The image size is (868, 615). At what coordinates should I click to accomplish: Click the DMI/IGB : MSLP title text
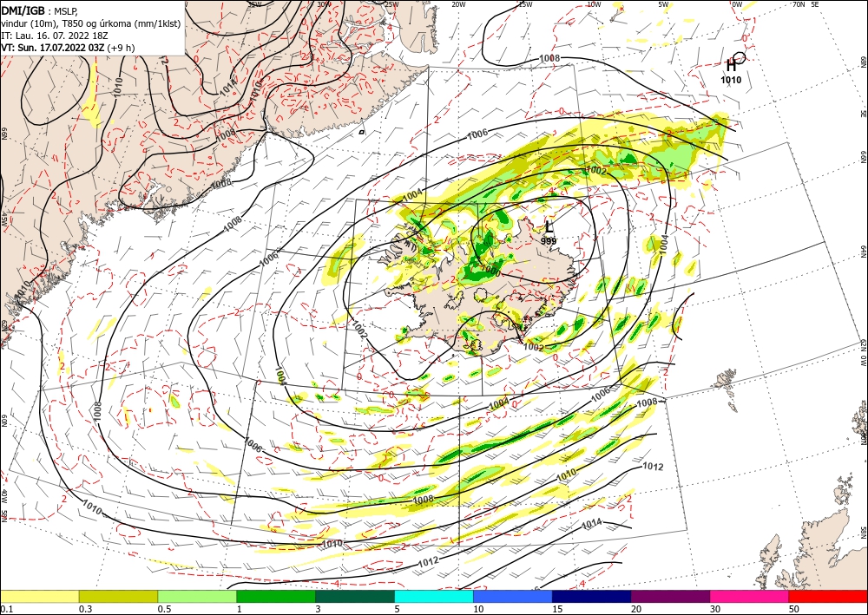[41, 10]
